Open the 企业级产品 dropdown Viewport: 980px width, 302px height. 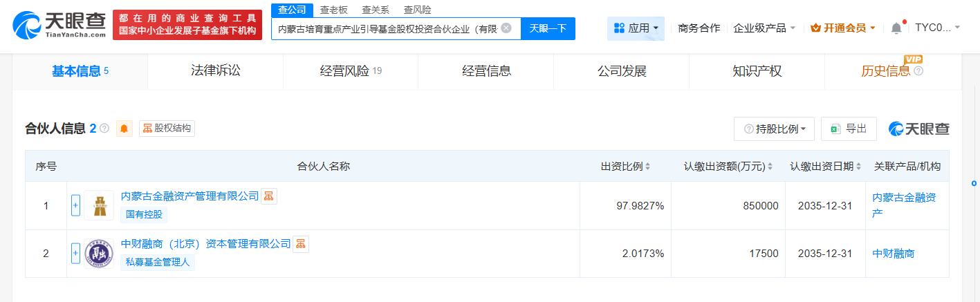pos(764,28)
